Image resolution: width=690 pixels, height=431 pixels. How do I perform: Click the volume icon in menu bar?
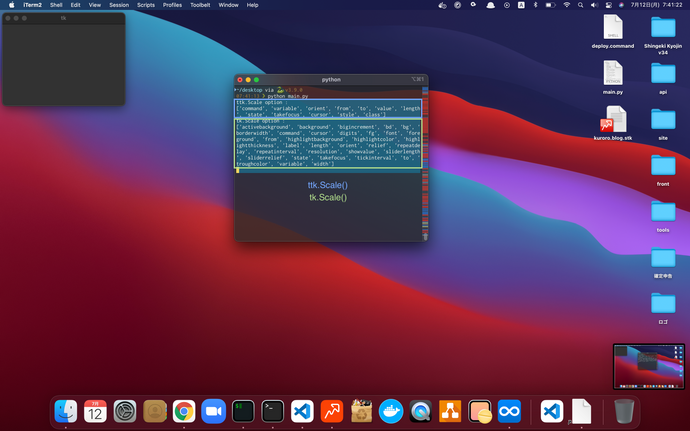click(x=595, y=5)
